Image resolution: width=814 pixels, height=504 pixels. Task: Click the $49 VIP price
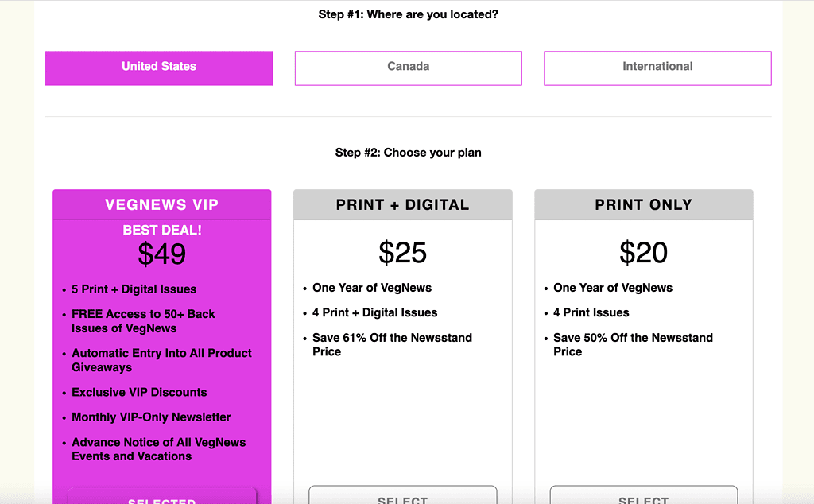(162, 254)
